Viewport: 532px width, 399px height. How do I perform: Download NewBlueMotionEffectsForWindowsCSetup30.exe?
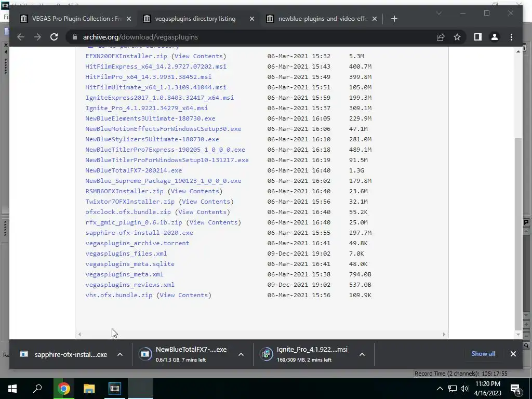[x=163, y=129]
